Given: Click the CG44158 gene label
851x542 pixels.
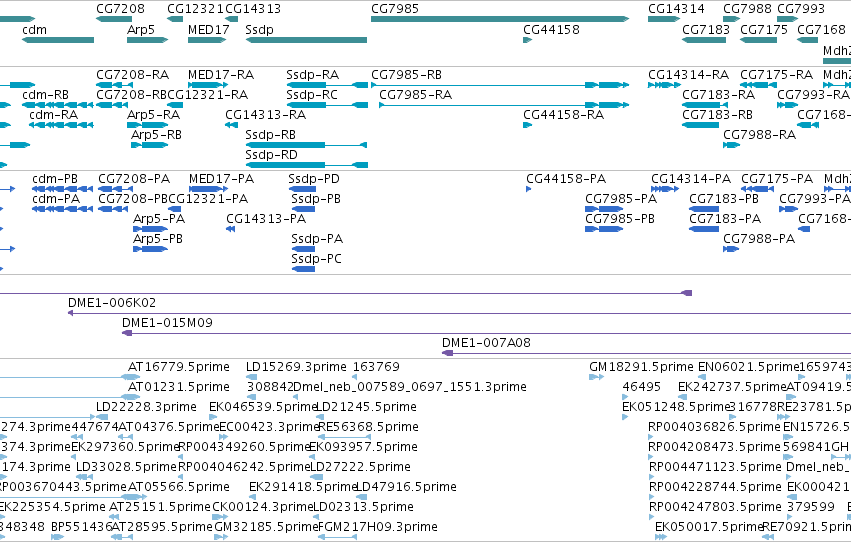Looking at the screenshot, I should pyautogui.click(x=551, y=29).
